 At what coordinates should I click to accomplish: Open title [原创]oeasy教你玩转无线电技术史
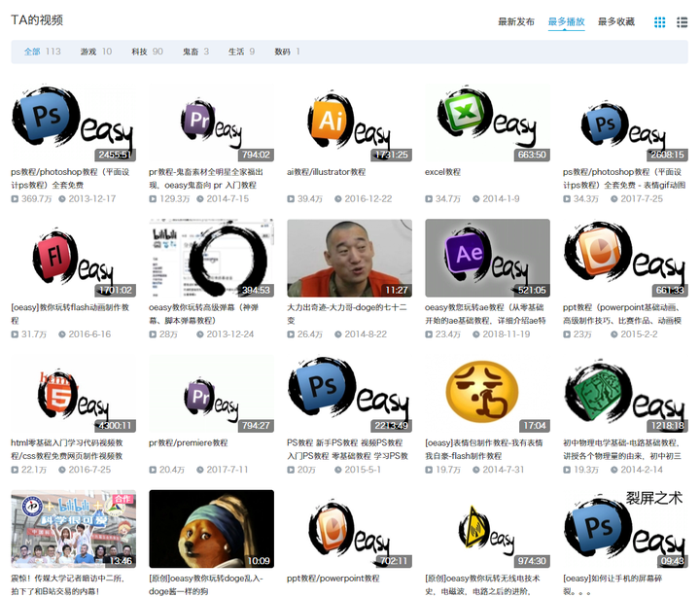pos(482,584)
